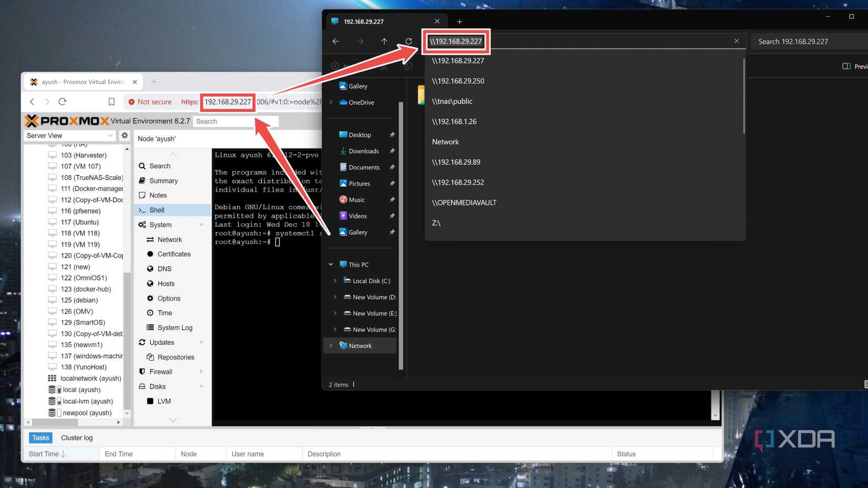This screenshot has height=488, width=868.
Task: Go back in Proxmox browser
Action: (33, 101)
